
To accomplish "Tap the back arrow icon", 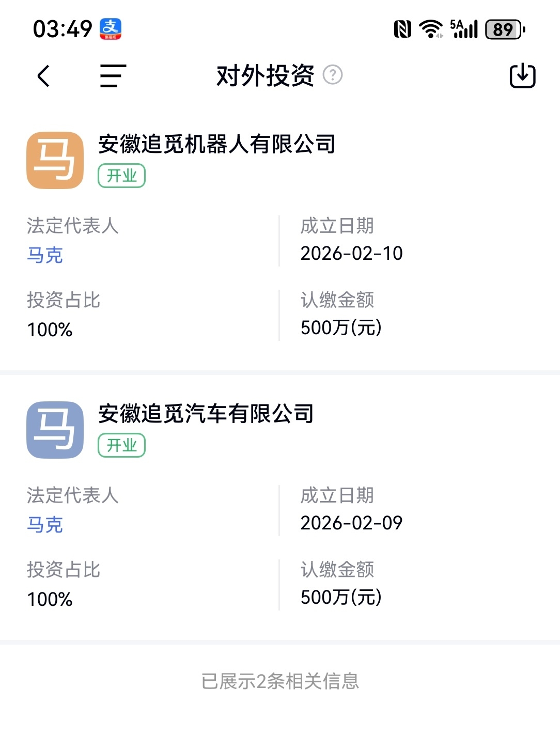I will coord(44,76).
